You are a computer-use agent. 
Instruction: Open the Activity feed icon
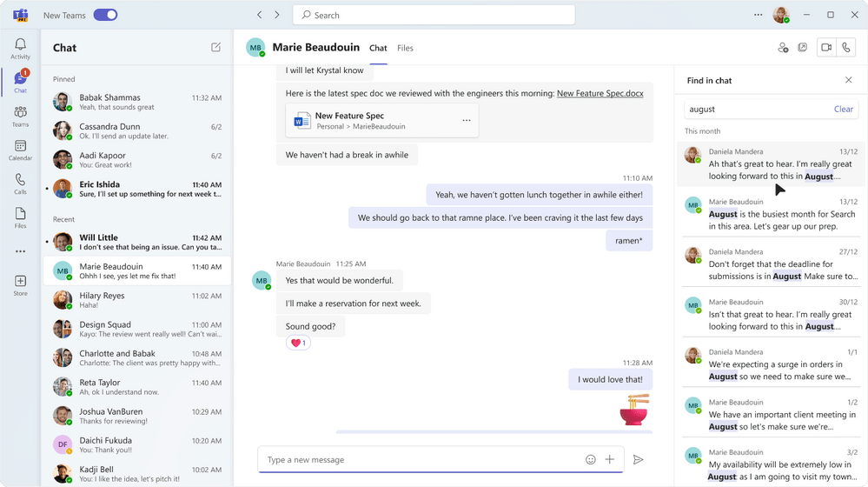coord(20,48)
